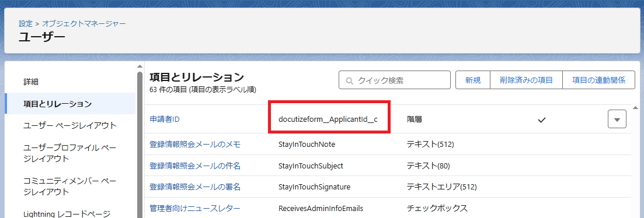This screenshot has height=218, width=644.
Task: Open the 登録情報照会メールの件名 field link
Action: click(x=195, y=166)
